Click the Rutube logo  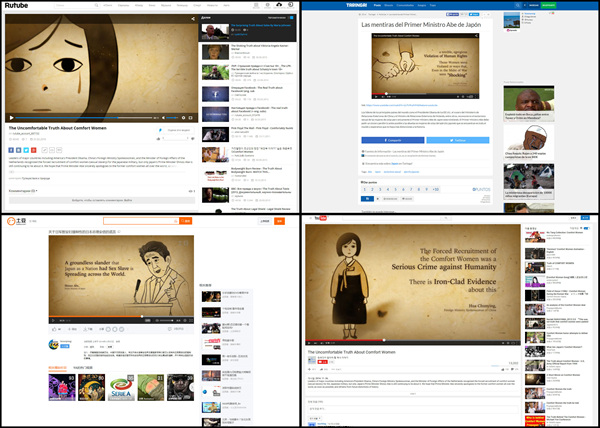(16, 5)
